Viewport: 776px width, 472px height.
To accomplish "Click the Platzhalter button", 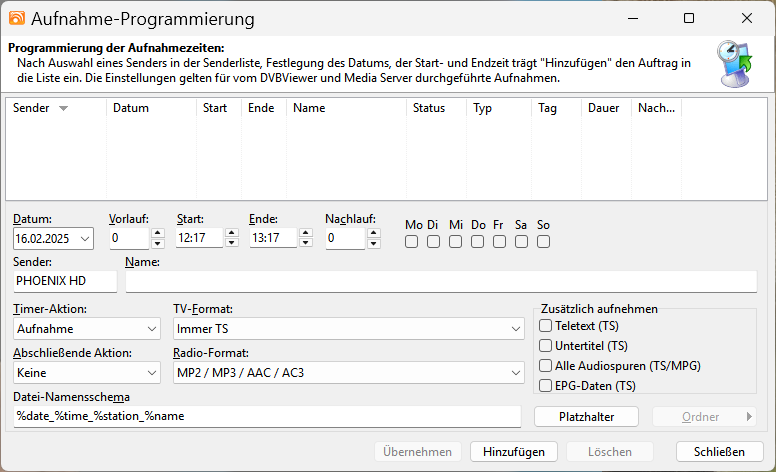I will point(587,416).
